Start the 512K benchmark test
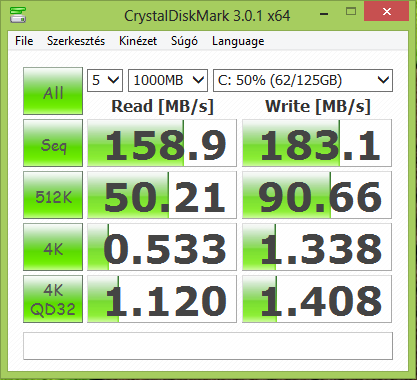 [x=53, y=195]
